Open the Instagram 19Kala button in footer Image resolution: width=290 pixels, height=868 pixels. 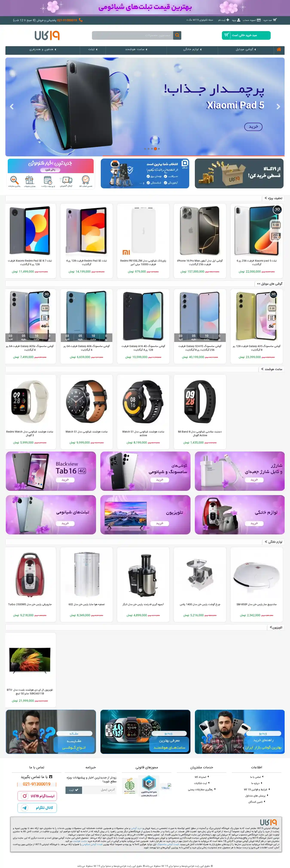37,796
